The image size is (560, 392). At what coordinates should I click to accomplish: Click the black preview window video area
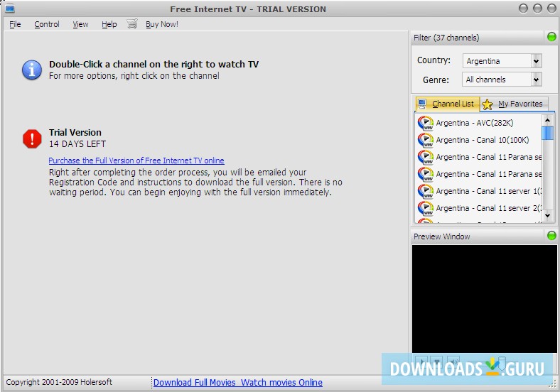tap(484, 299)
